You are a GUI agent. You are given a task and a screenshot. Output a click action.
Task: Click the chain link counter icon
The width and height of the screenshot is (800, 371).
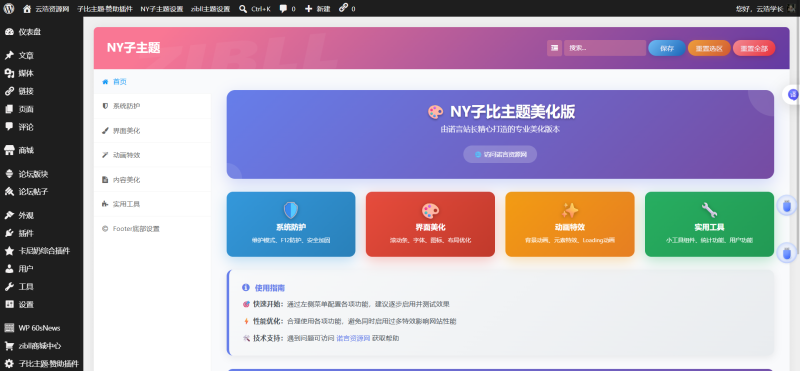pos(343,8)
